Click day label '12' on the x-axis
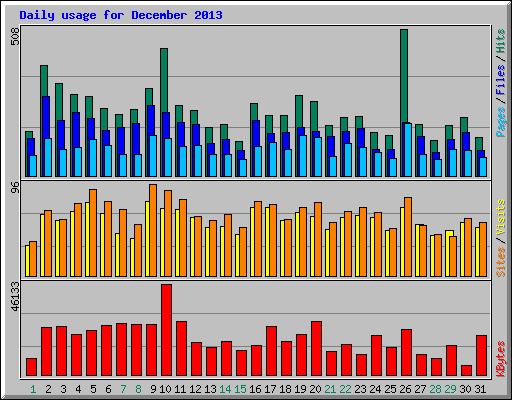This screenshot has height=400, width=512. (x=195, y=389)
